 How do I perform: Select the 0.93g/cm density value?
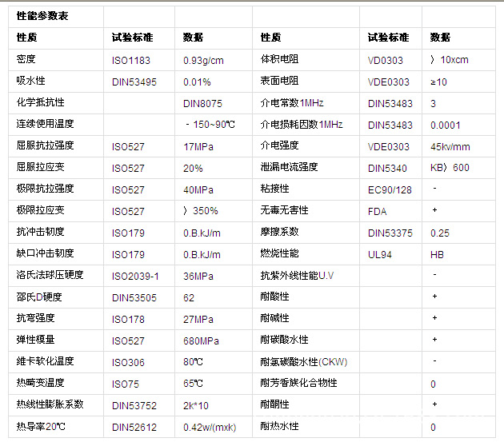[203, 60]
